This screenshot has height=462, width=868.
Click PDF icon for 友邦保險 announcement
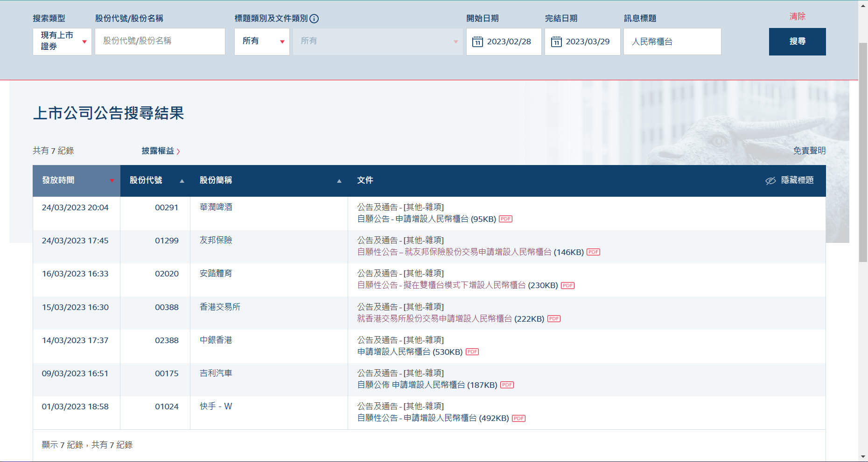pos(593,252)
